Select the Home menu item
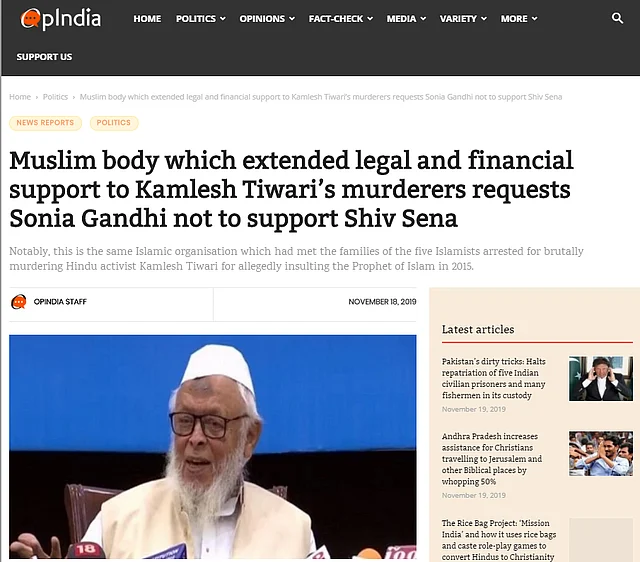 (x=147, y=19)
